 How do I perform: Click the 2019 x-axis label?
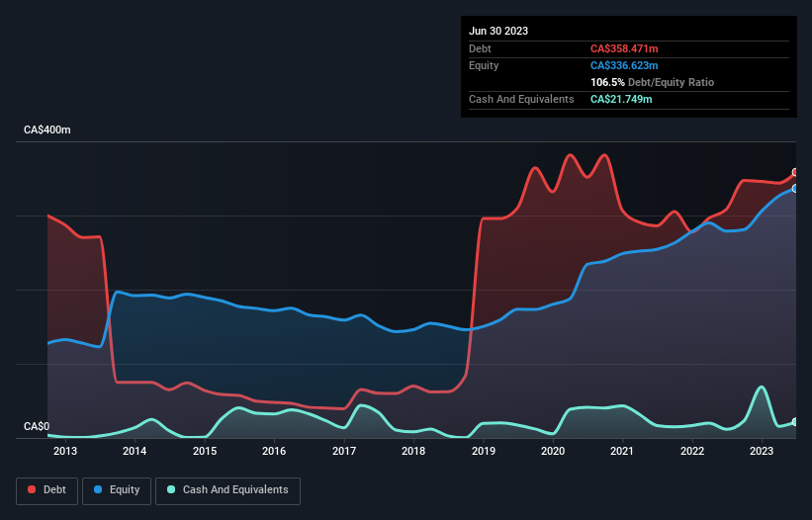click(x=484, y=451)
